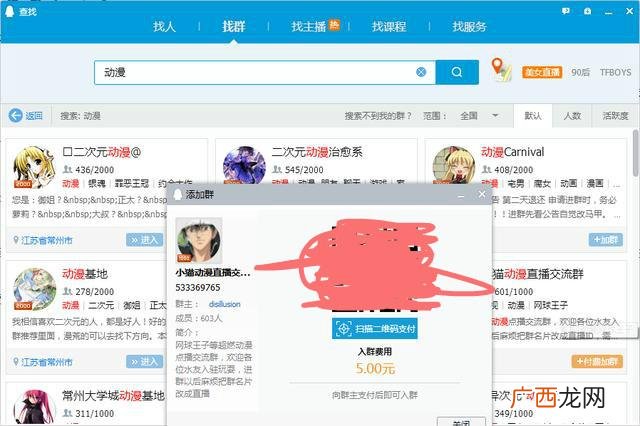Image resolution: width=640 pixels, height=426 pixels.
Task: Open the 二次元动漫治愈系 group avatar
Action: 244,165
